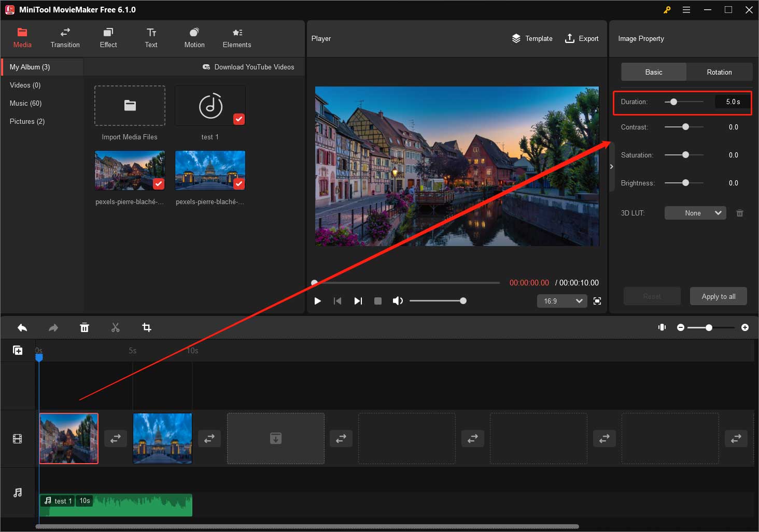The height and width of the screenshot is (532, 759).
Task: Toggle checkmark on canal houses thumbnail
Action: coord(159,184)
